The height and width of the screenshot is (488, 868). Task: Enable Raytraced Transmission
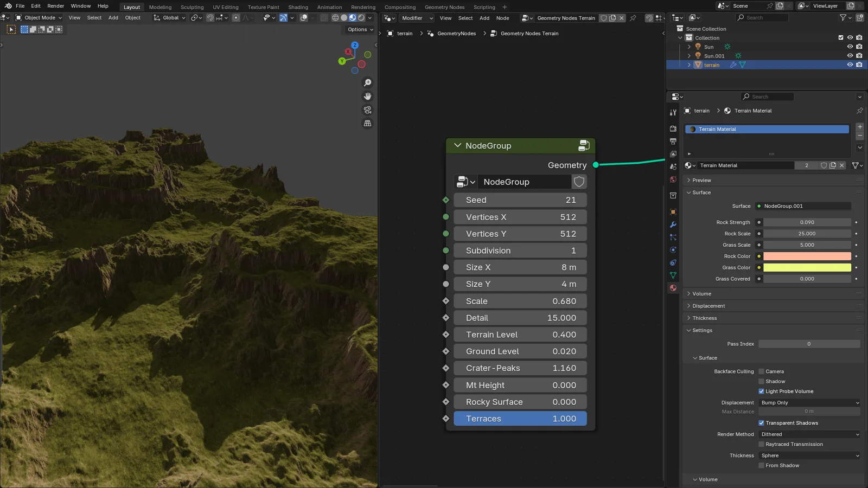click(762, 444)
